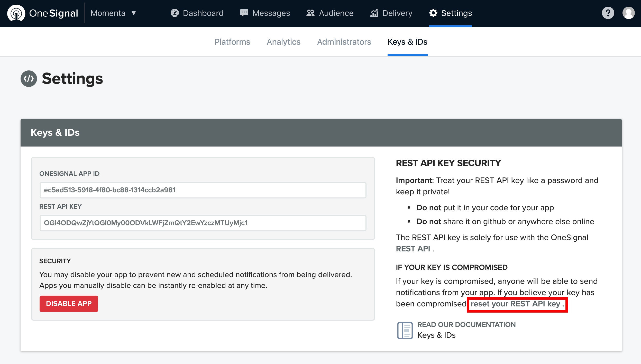
Task: Expand the Momenta app dropdown
Action: point(113,13)
